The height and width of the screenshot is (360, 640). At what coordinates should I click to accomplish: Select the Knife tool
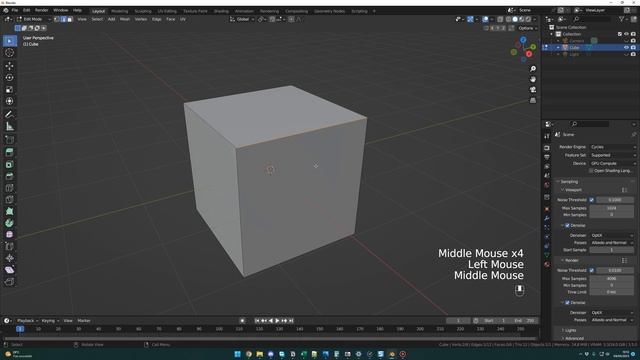click(10, 200)
